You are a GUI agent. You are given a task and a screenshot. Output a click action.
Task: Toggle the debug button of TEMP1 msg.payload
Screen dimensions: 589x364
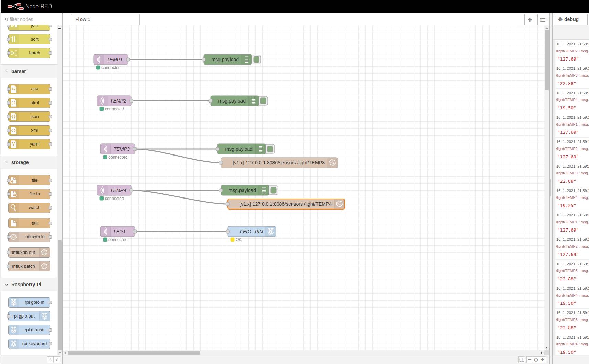256,60
